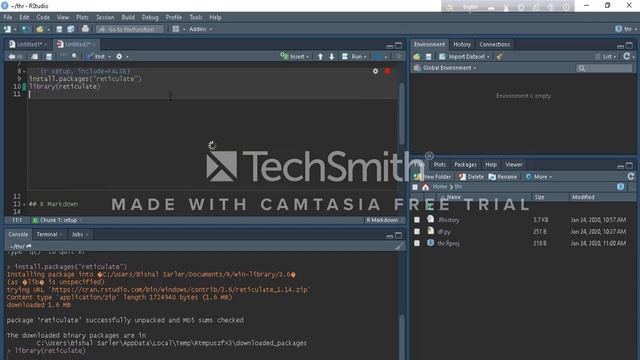Click the Environment search field
The width and height of the screenshot is (640, 360).
tap(604, 68)
